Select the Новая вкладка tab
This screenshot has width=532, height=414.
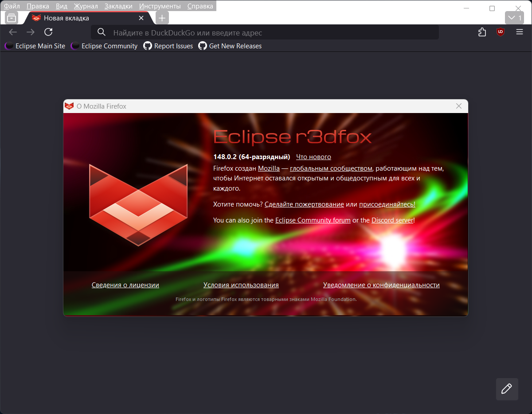pos(88,18)
